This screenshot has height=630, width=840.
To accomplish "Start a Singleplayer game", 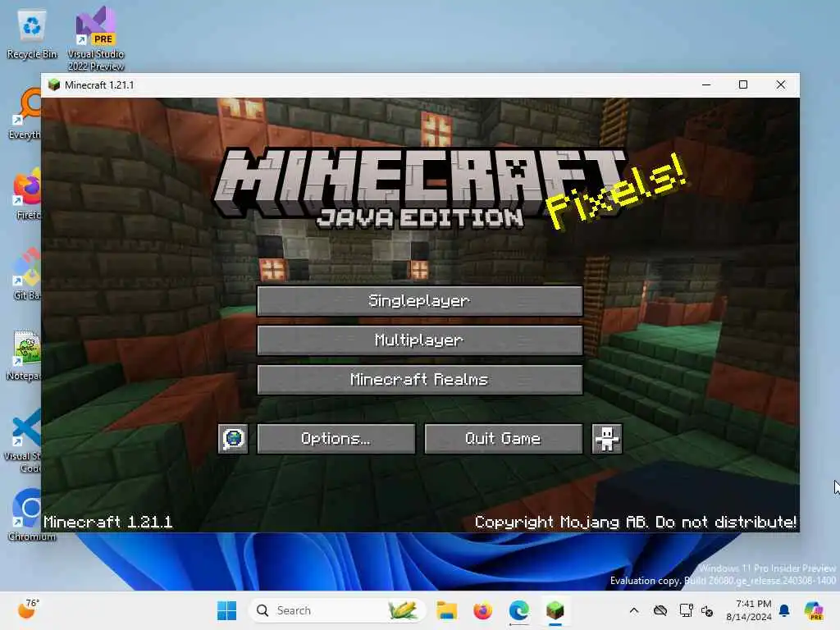I will pyautogui.click(x=419, y=300).
